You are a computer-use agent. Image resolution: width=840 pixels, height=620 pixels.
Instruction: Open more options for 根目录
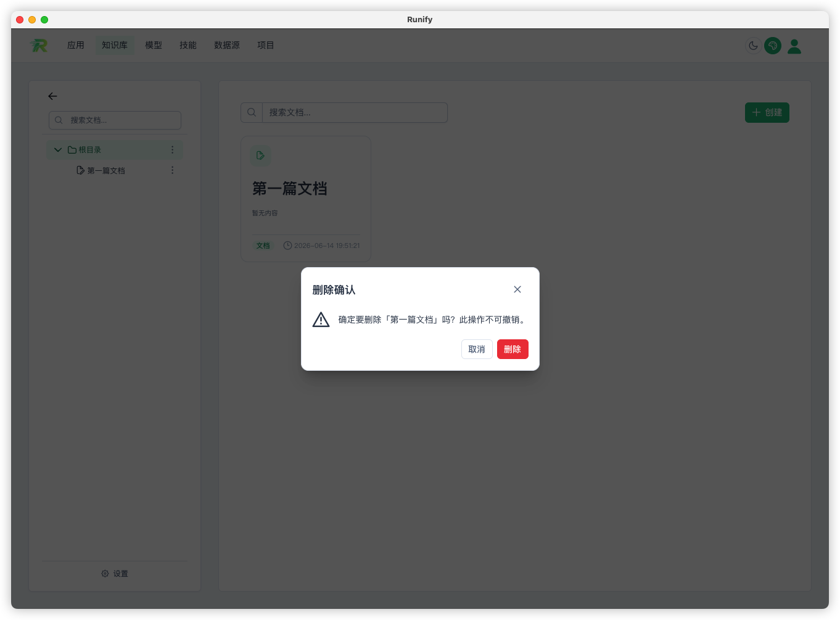173,150
